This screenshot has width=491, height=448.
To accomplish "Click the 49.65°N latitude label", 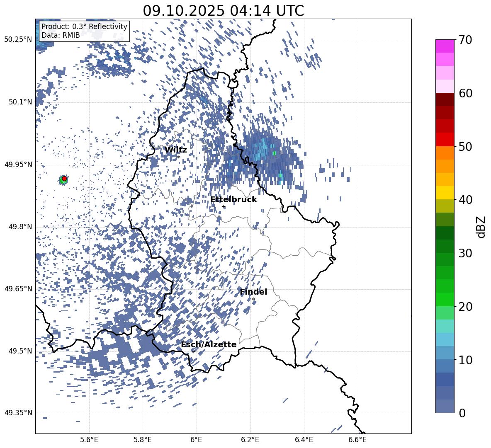I will (x=18, y=288).
